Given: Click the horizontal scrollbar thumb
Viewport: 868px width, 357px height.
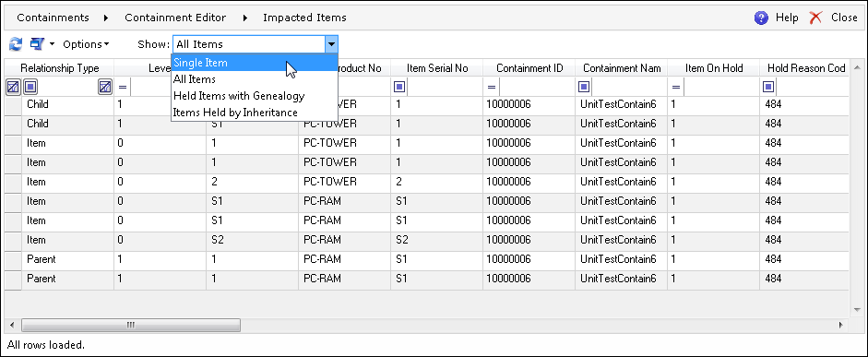Looking at the screenshot, I should [131, 325].
